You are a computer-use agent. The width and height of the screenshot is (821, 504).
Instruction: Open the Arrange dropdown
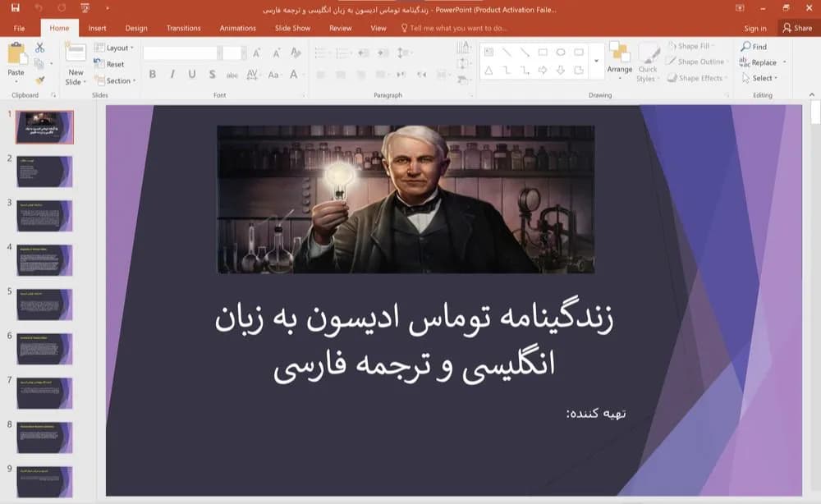[x=619, y=62]
